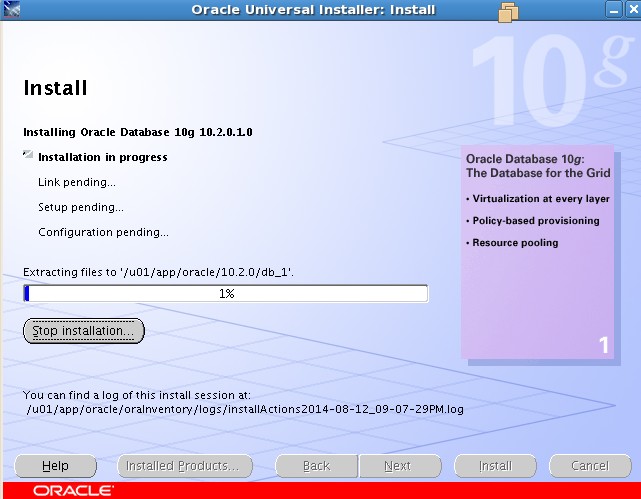Click the window title 'Oracle Universal Installer: Install'
The width and height of the screenshot is (641, 499).
pos(314,10)
